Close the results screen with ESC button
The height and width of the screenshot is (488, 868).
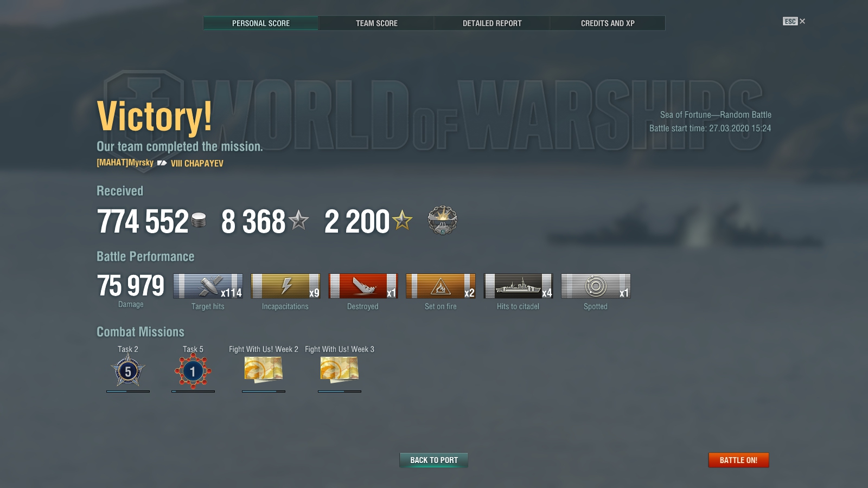[794, 22]
